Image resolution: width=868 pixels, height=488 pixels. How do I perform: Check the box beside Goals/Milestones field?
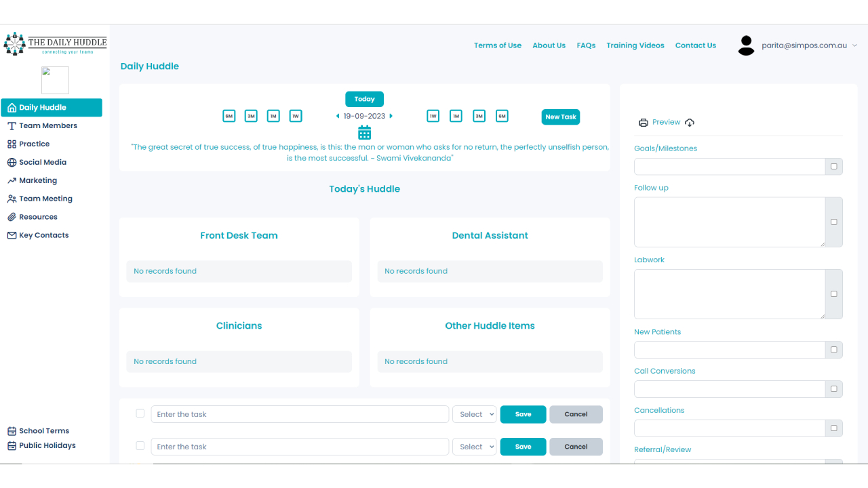tap(833, 166)
